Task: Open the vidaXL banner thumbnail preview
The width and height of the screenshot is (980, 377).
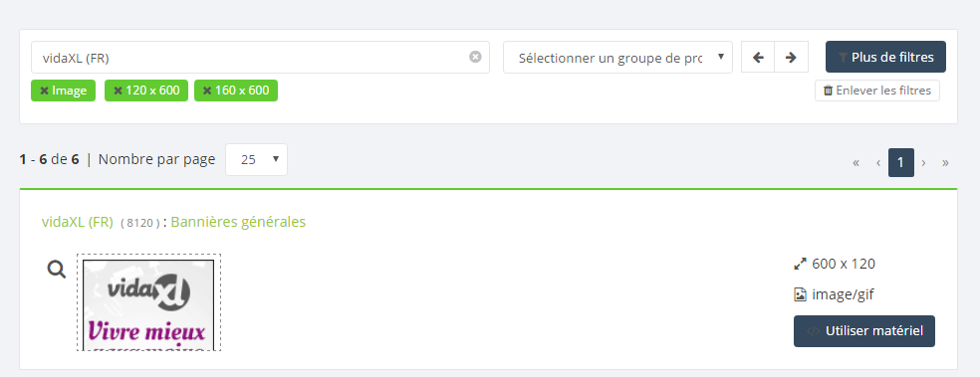Action: point(148,302)
